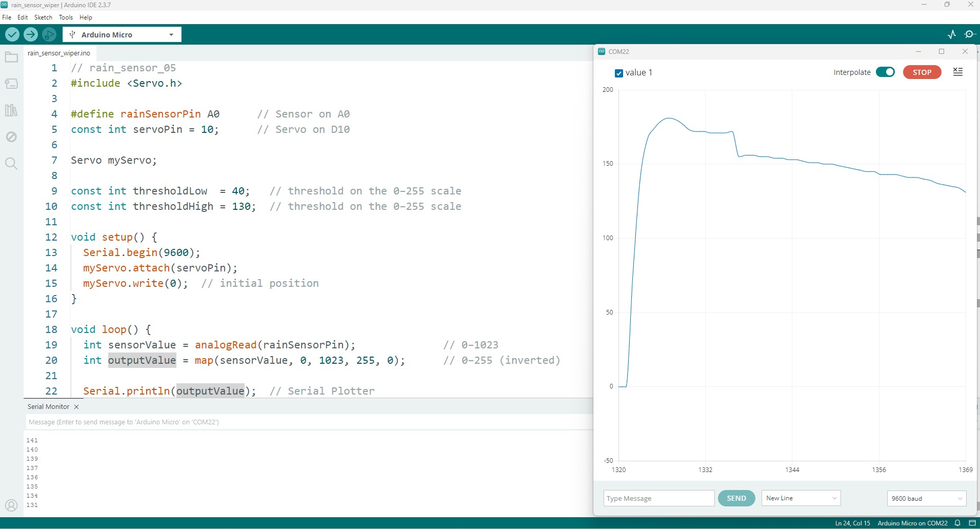Turn off the Interpolate switch
980x529 pixels.
coord(885,72)
